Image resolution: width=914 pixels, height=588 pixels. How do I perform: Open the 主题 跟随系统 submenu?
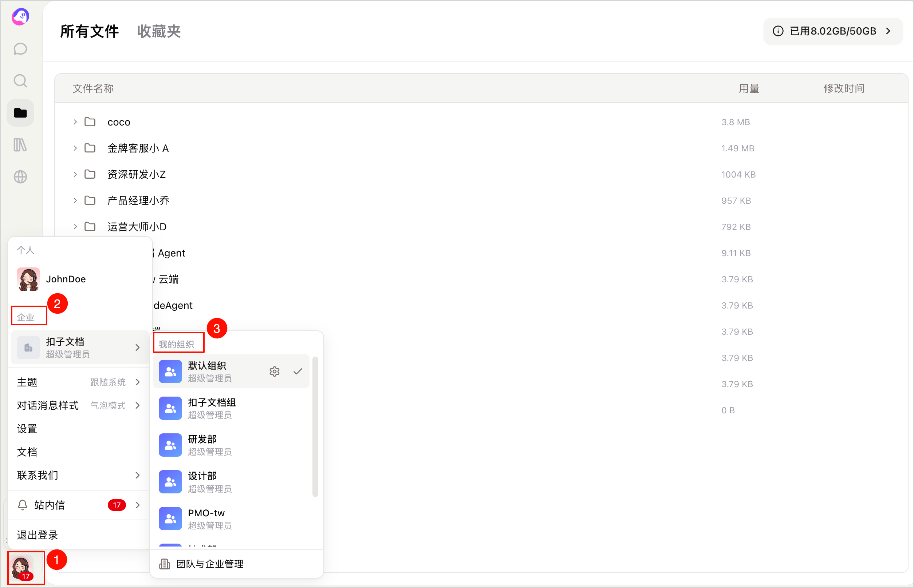(x=79, y=382)
